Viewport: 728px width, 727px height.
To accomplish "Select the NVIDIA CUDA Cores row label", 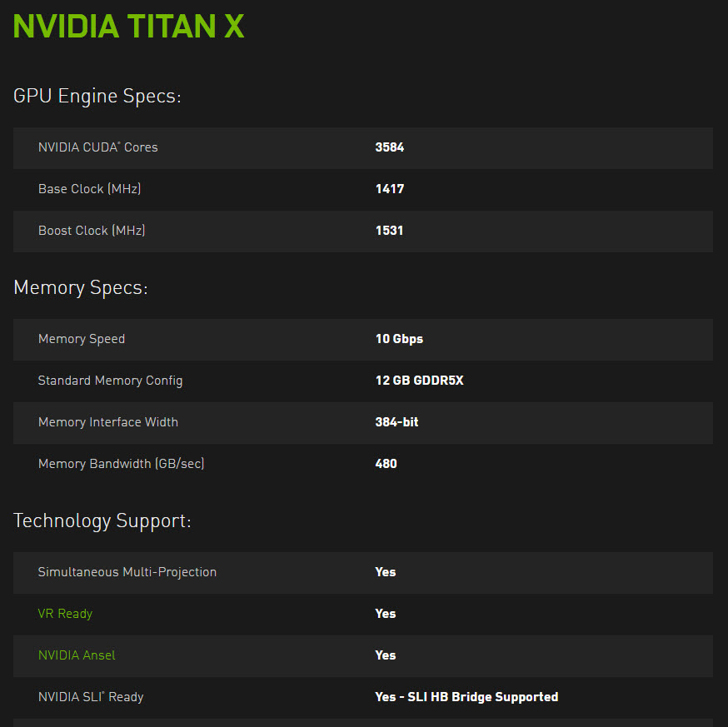I will [97, 147].
